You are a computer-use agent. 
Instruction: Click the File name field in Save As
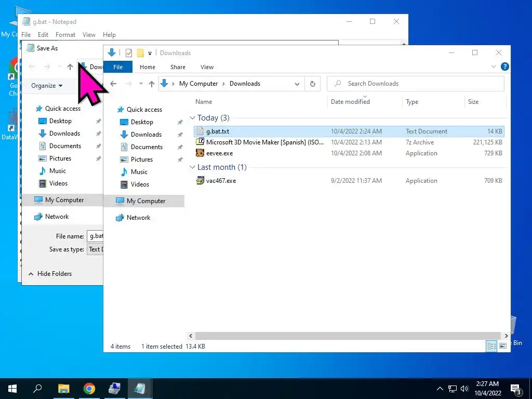click(96, 236)
